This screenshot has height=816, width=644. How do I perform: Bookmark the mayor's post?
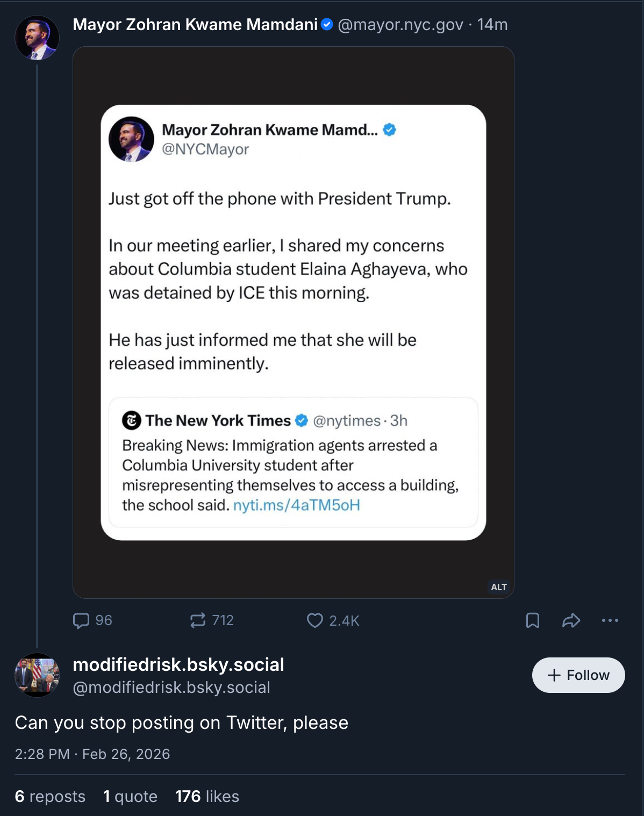point(532,620)
